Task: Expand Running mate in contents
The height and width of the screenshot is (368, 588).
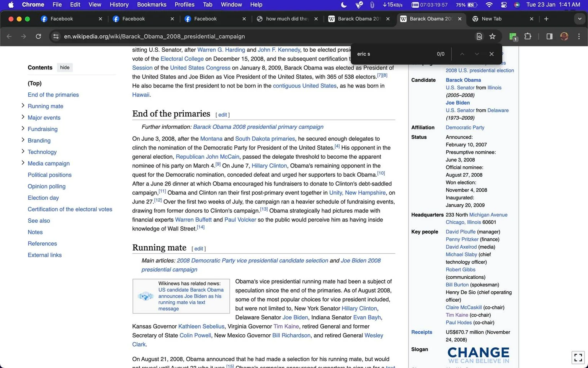Action: coord(23,105)
